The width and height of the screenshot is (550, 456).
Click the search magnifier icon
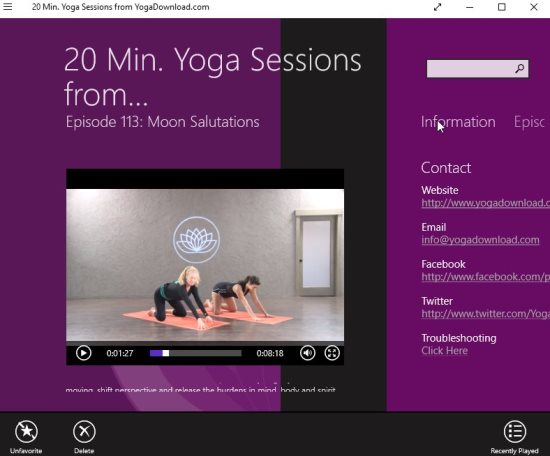pos(520,68)
